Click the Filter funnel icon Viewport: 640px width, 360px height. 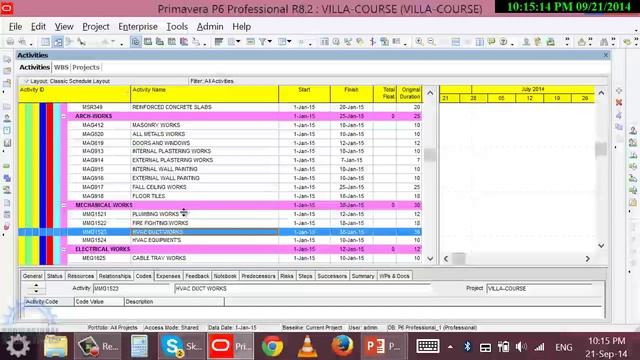pyautogui.click(x=262, y=41)
